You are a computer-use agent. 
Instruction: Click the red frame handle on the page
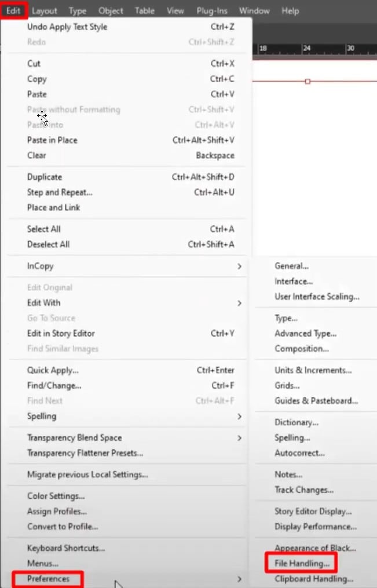point(307,82)
